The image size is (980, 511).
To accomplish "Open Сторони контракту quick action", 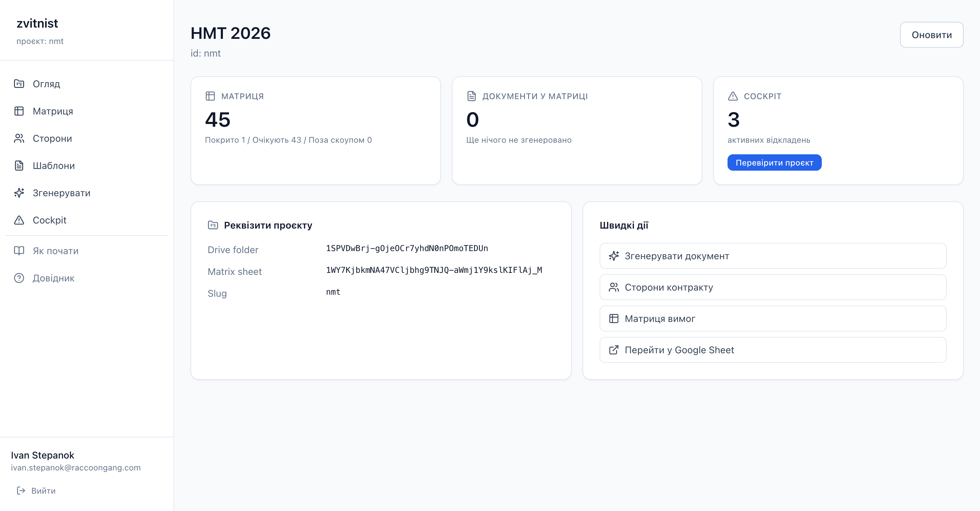I will pos(773,287).
